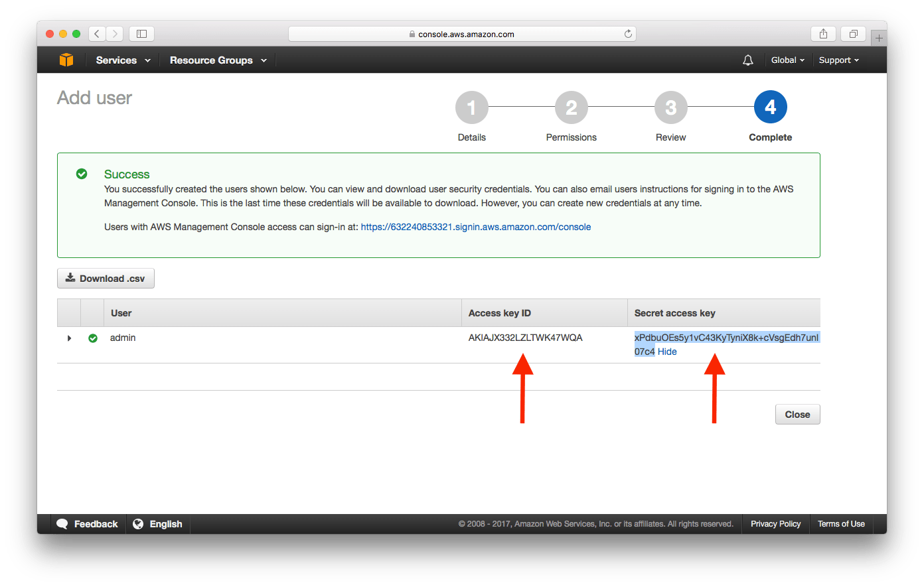Click the 'Secret access key' column header
924x587 pixels.
(x=675, y=313)
